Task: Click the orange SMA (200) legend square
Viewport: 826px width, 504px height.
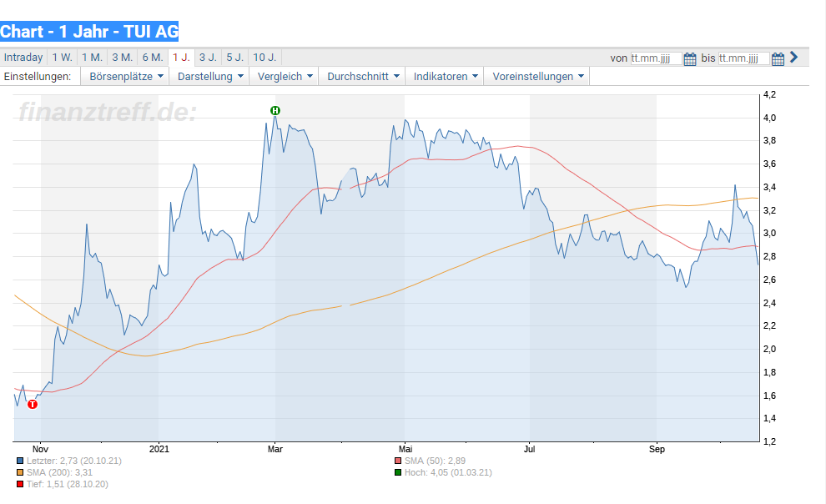Action: coord(20,472)
